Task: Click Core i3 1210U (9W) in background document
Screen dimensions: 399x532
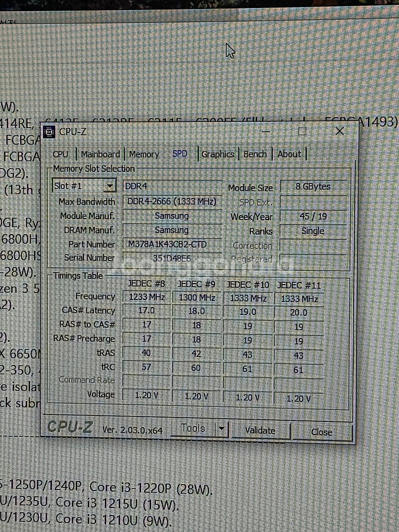Action: [x=113, y=519]
